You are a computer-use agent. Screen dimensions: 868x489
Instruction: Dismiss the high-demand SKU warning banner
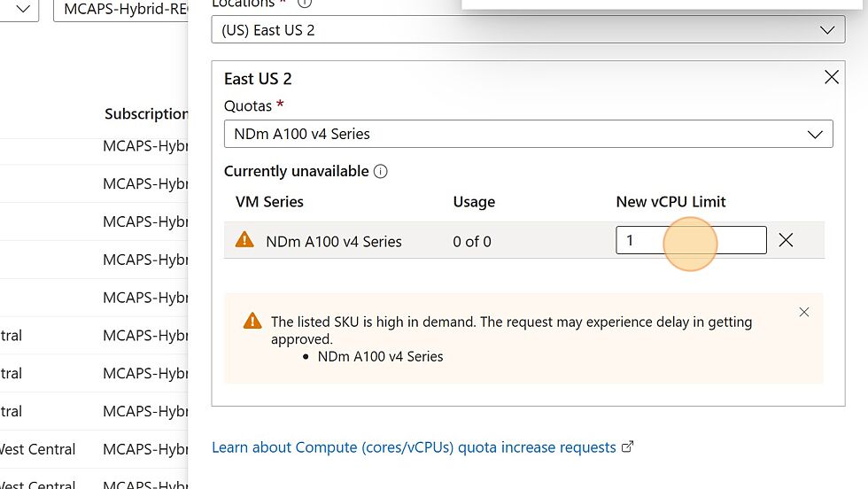tap(804, 313)
